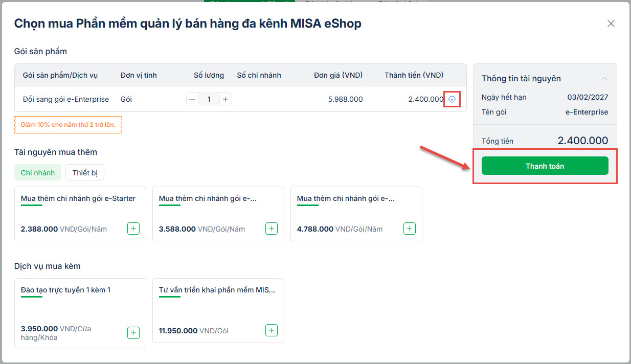Click the green Thanh toán button
Image resolution: width=631 pixels, height=364 pixels.
pyautogui.click(x=545, y=166)
